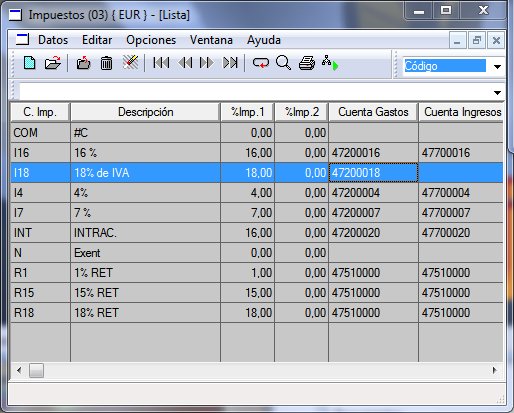This screenshot has width=514, height=413.
Task: Go to first record arrow
Action: click(x=161, y=63)
